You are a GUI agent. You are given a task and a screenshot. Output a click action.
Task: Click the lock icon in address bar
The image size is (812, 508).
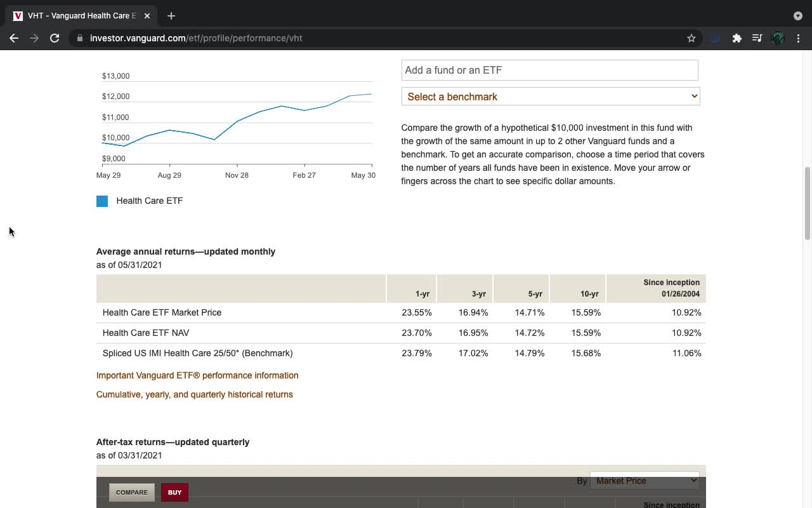click(x=80, y=38)
